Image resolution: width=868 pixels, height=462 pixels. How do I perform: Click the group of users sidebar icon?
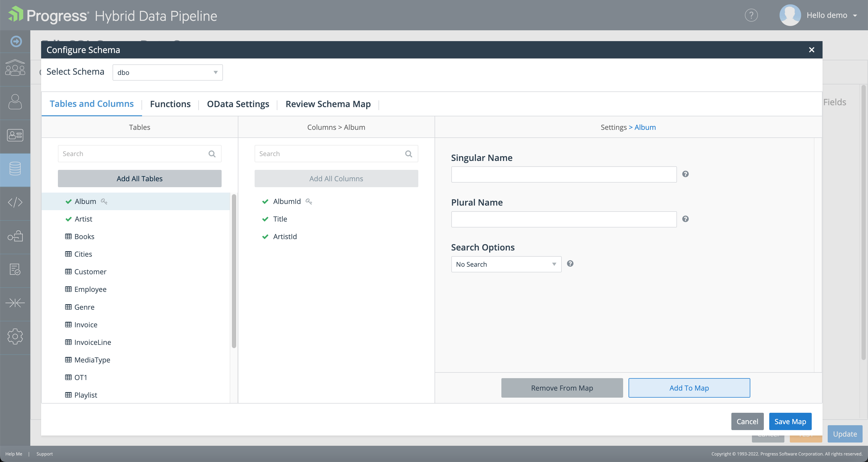[15, 68]
